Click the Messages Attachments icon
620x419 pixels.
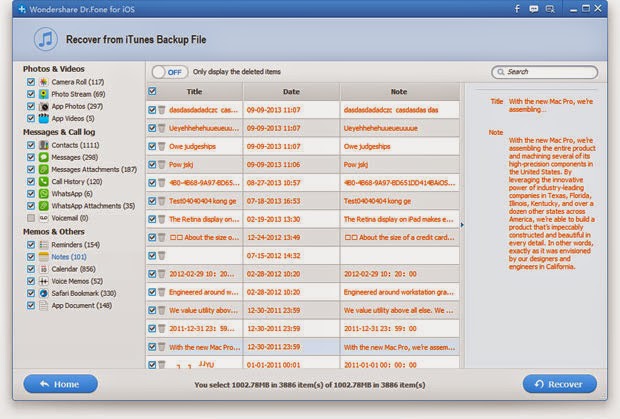click(x=43, y=169)
